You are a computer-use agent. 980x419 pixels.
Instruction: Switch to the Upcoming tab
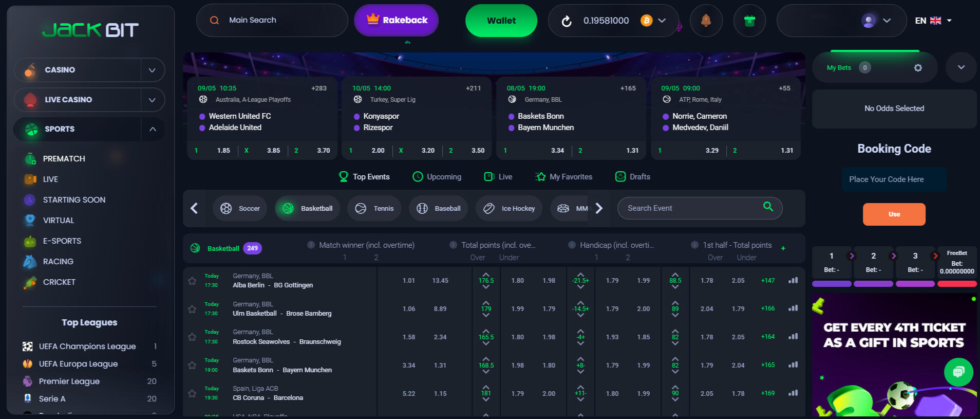437,177
